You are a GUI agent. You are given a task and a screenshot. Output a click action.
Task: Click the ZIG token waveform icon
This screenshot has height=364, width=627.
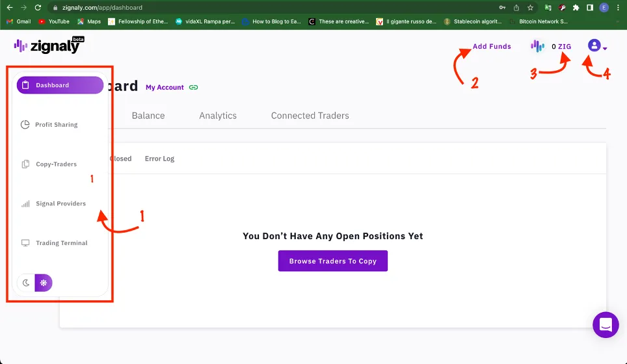coord(537,46)
